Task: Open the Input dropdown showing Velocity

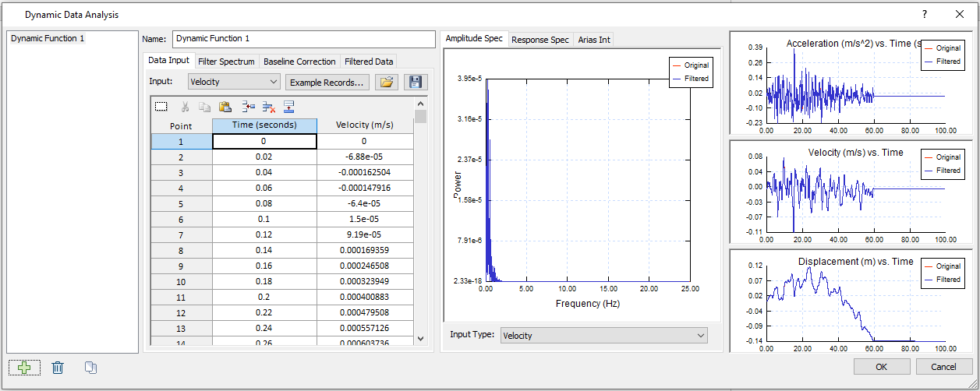Action: tap(234, 82)
